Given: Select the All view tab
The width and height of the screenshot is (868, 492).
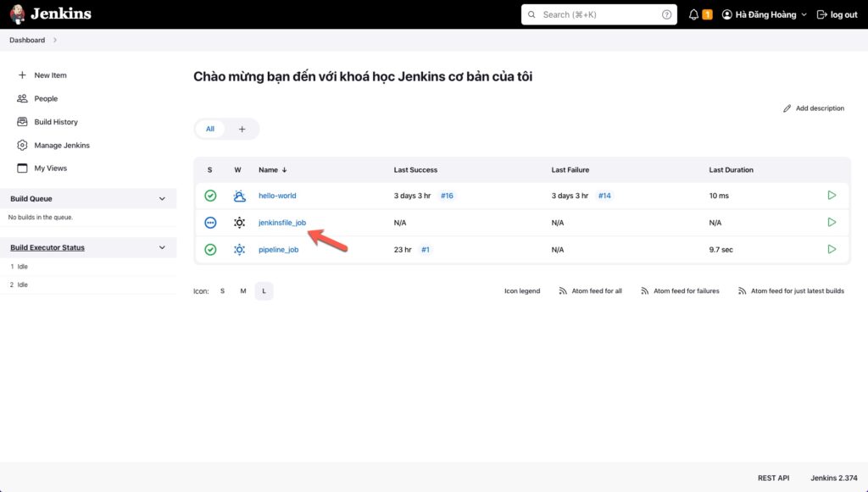Looking at the screenshot, I should 210,129.
